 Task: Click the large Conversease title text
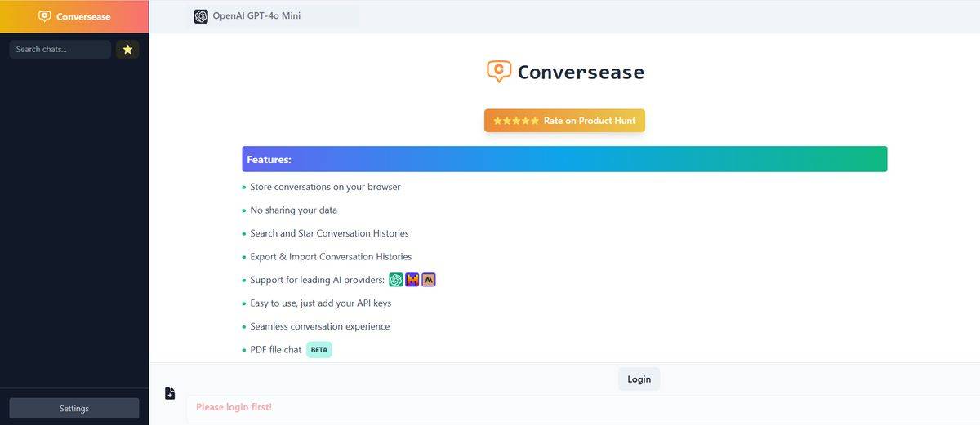pyautogui.click(x=581, y=72)
